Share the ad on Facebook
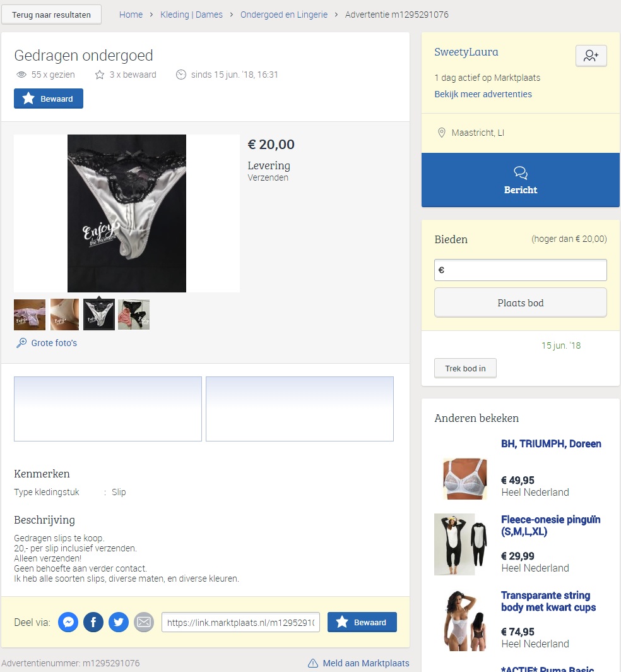Screen dimensions: 621x672 [x=93, y=622]
